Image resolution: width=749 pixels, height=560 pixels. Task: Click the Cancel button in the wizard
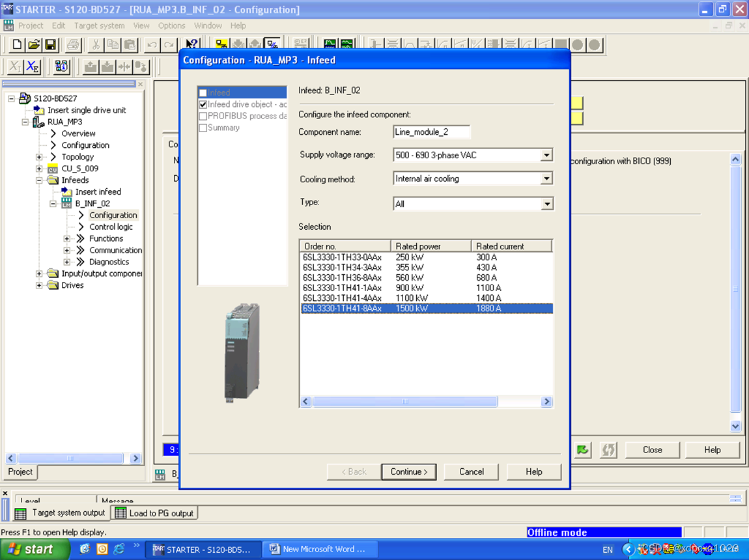pos(472,471)
